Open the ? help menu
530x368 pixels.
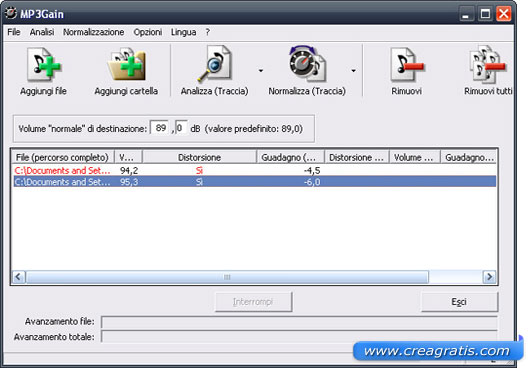click(208, 32)
